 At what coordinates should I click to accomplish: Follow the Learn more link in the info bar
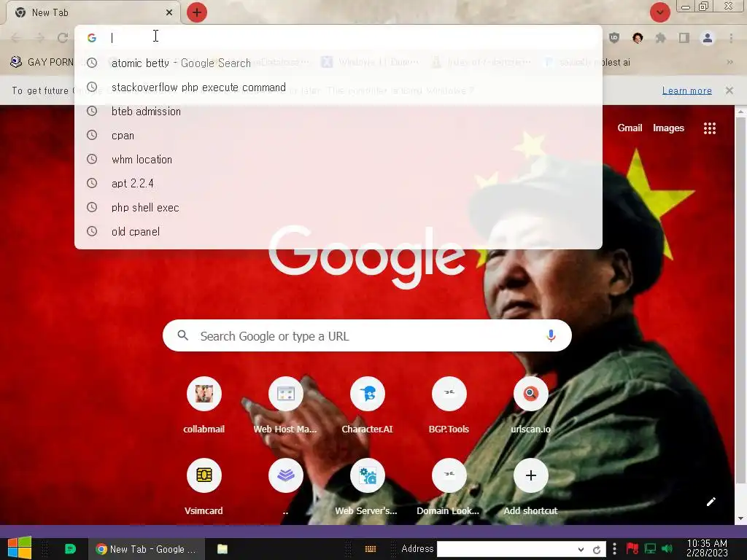click(687, 90)
